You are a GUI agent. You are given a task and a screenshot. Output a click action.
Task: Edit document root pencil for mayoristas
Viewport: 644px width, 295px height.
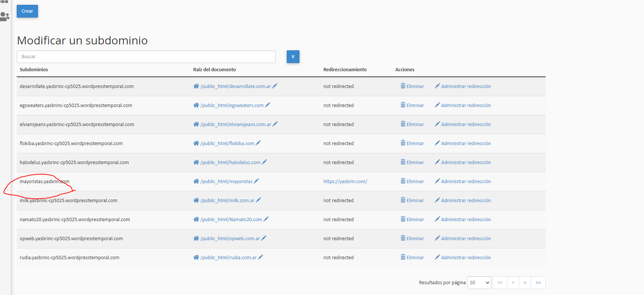point(256,181)
